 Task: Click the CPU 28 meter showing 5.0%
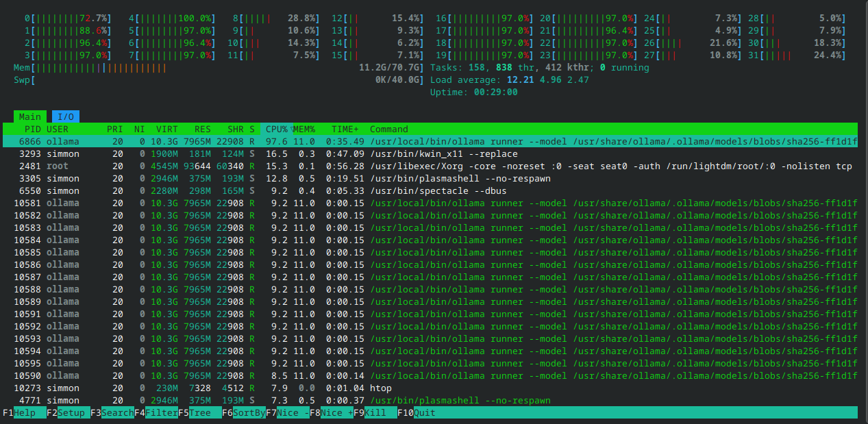coord(797,18)
